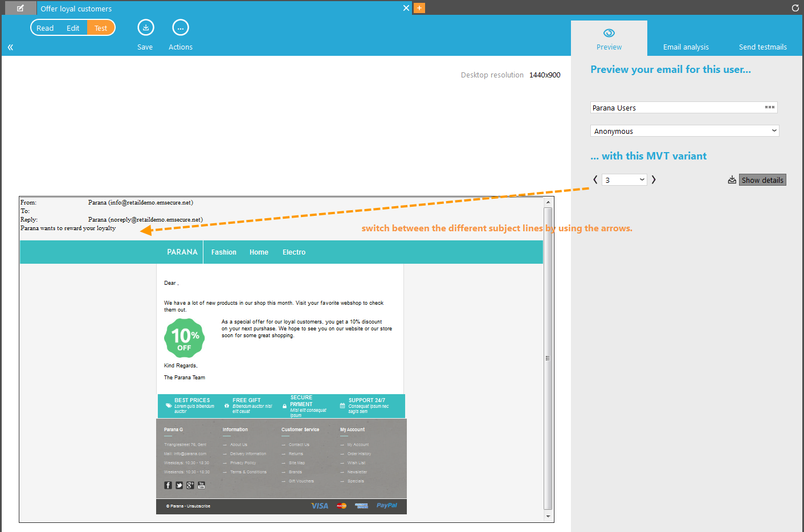Switch to Read mode
The image size is (804, 532).
(x=45, y=28)
